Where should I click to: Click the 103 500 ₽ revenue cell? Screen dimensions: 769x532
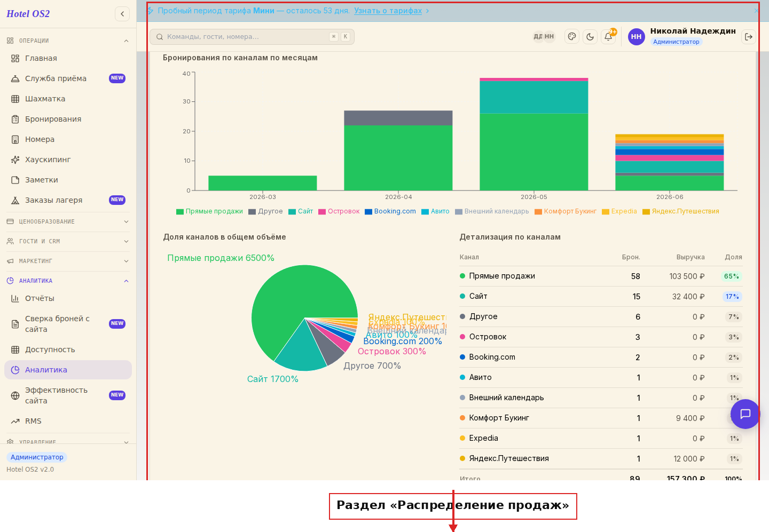tap(687, 276)
